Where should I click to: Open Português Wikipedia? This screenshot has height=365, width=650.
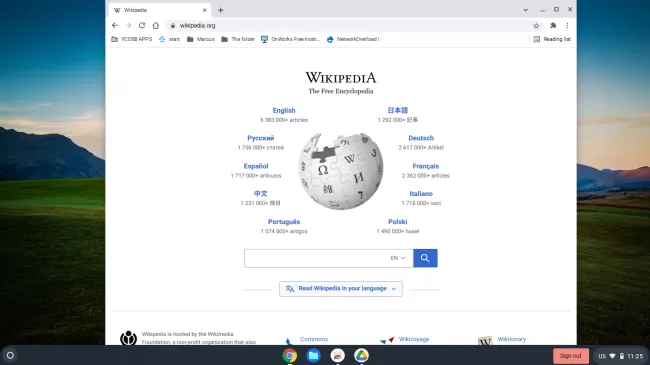(284, 222)
